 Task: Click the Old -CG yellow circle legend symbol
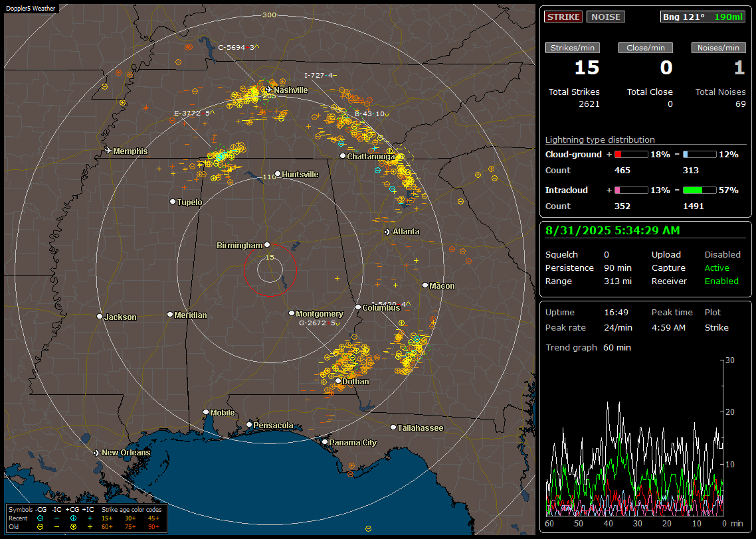[x=40, y=527]
